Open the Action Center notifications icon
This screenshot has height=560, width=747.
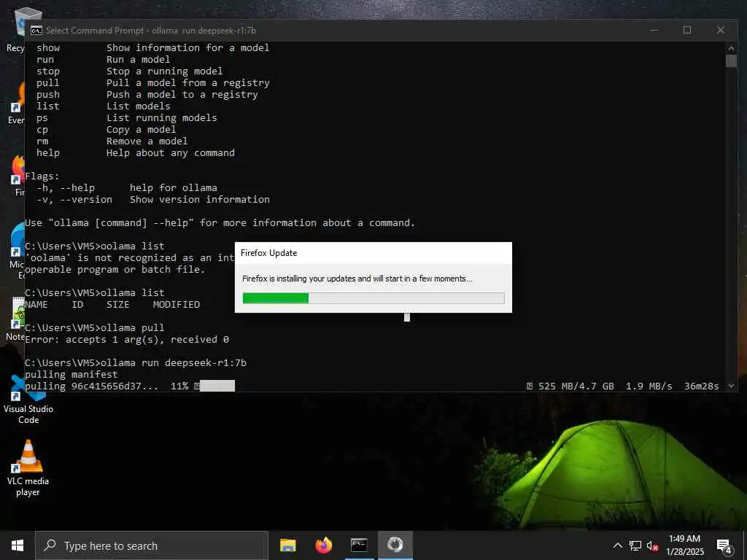tap(724, 546)
